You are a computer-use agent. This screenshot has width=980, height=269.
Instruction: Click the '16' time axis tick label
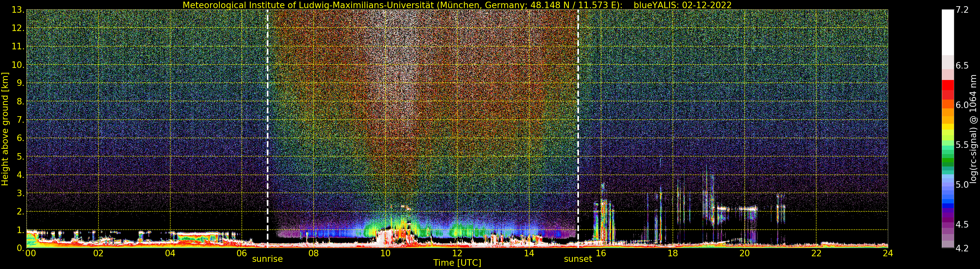coord(601,253)
